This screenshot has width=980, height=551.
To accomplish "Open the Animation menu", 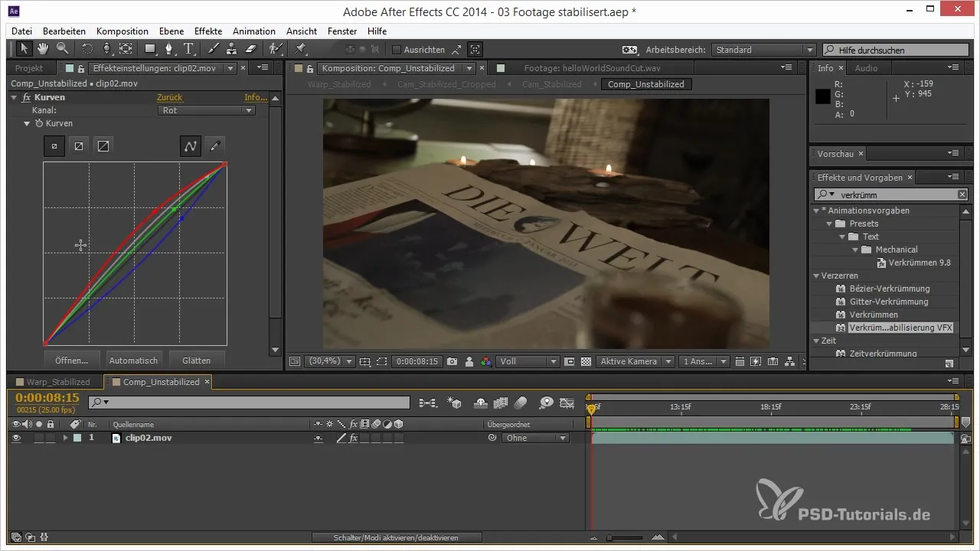I will click(254, 31).
